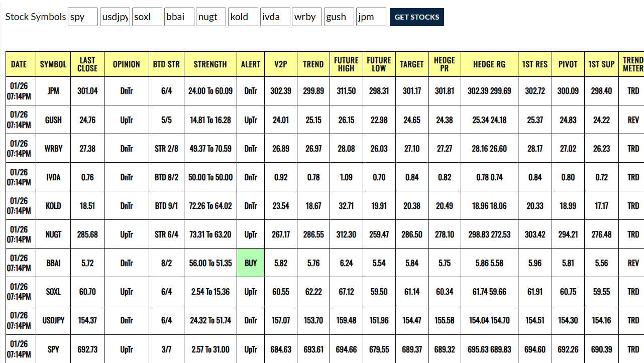
Task: Click the 'kold' symbol input field
Action: (x=243, y=17)
